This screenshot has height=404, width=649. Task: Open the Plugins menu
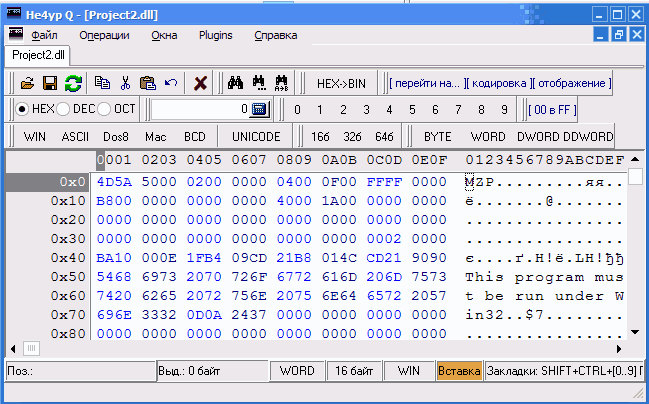(216, 35)
